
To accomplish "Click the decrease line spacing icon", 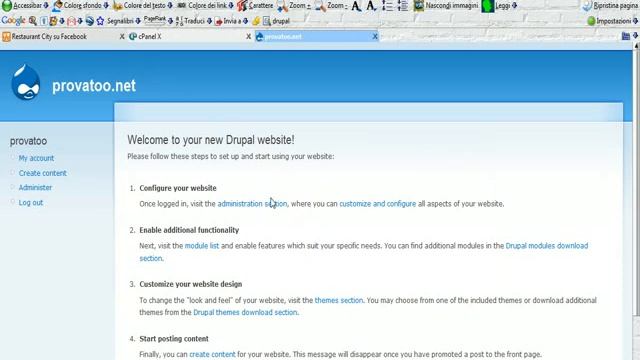I will coord(402,6).
